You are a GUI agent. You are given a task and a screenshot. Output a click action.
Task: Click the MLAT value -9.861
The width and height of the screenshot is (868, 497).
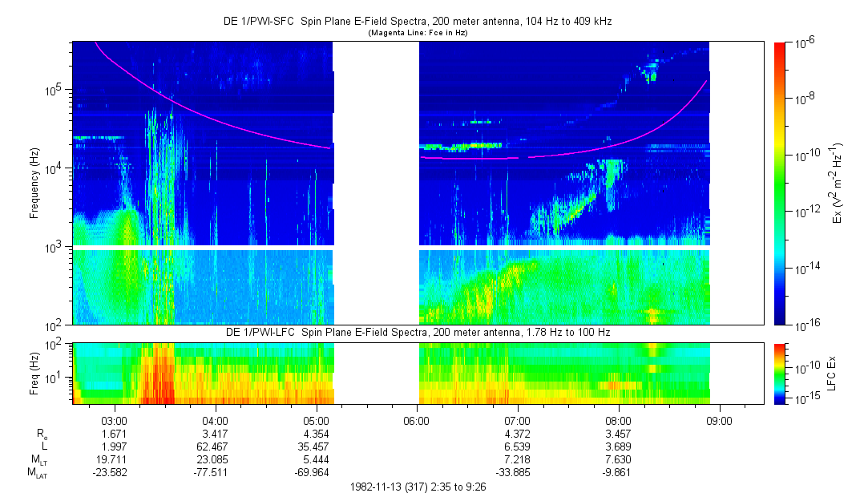pyautogui.click(x=616, y=473)
